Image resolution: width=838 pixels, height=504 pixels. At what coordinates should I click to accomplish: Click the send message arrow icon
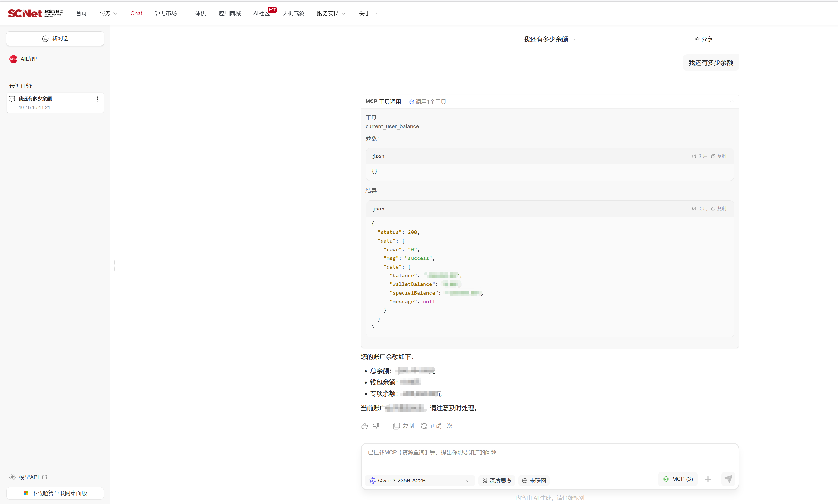tap(728, 479)
